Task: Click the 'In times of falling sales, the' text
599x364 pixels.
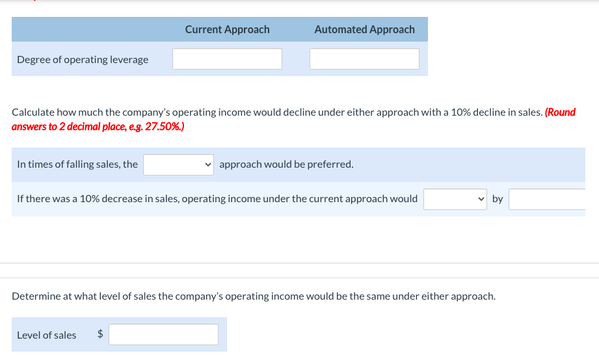Action: pos(77,164)
